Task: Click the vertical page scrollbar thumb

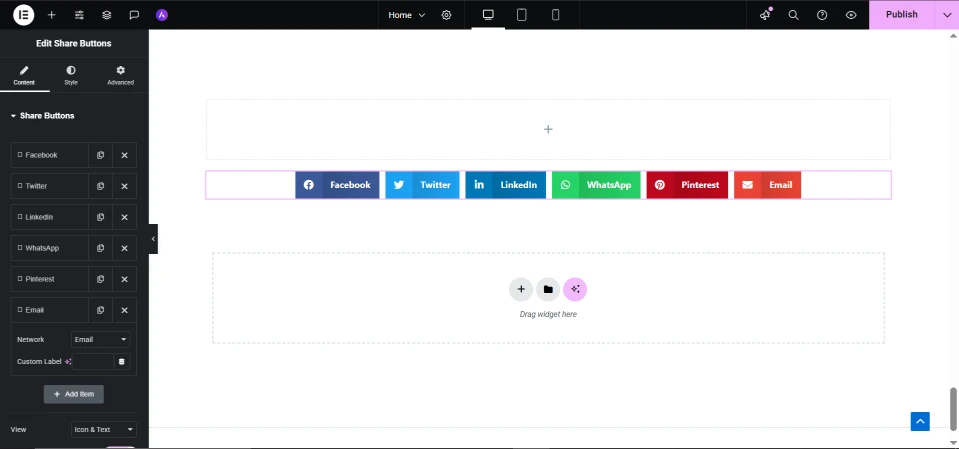Action: [953, 409]
